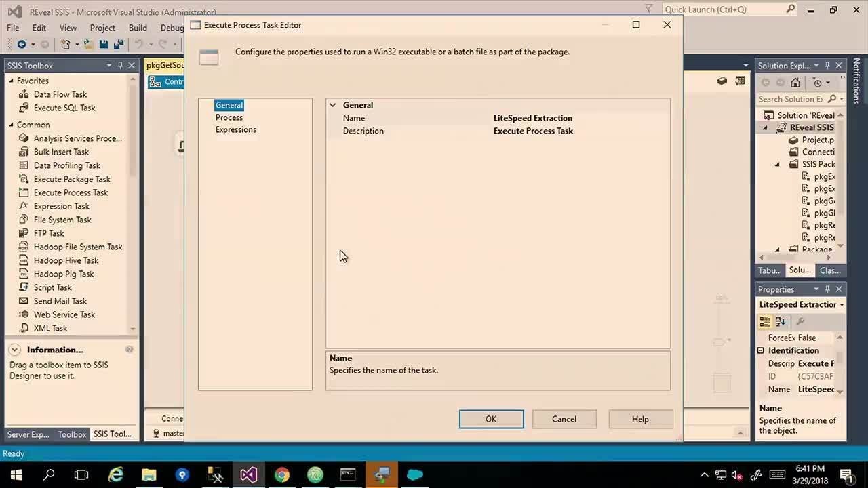Image resolution: width=868 pixels, height=488 pixels.
Task: Collapse the Common toolbox group
Action: (x=11, y=125)
